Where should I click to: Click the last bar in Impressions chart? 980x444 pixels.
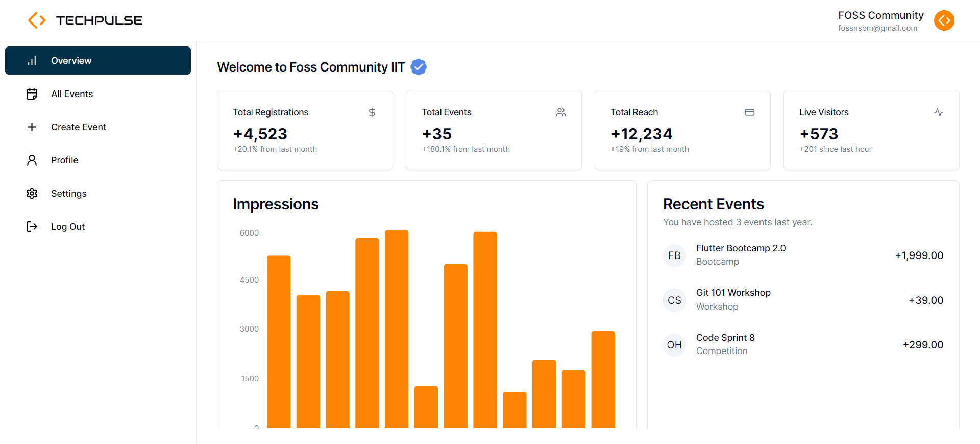tap(603, 380)
